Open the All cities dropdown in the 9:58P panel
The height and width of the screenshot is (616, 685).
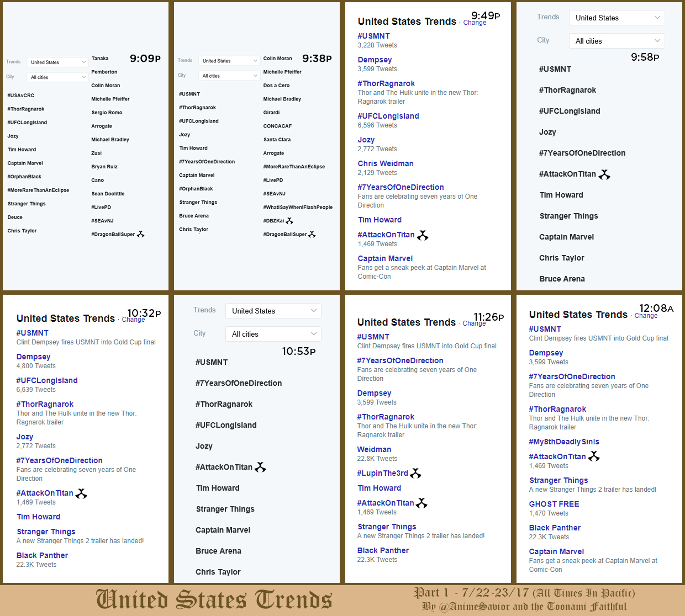pos(617,41)
